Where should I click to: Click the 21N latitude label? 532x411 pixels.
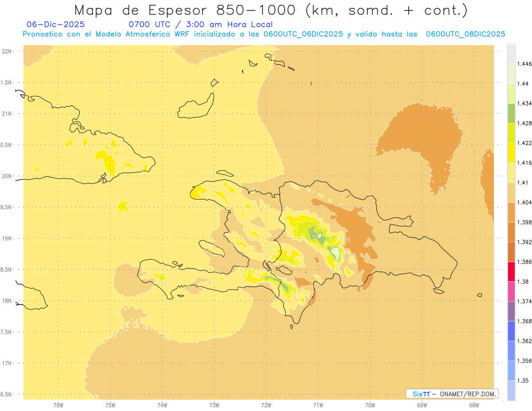[6, 114]
